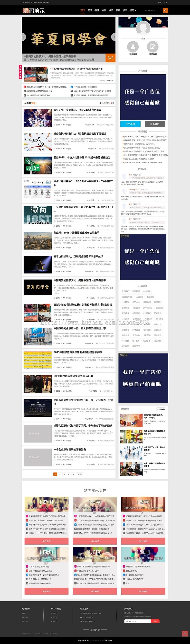Click the footer search input field
Viewport: 190px width, 644px height.
(x=137, y=621)
